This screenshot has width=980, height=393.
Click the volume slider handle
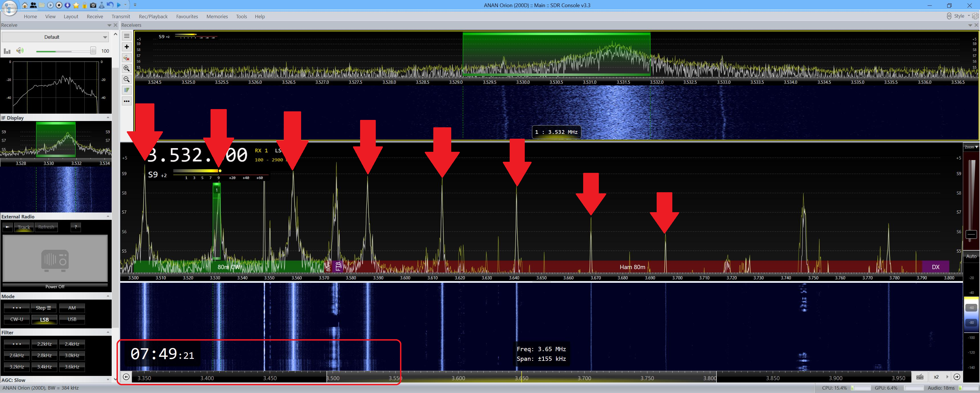click(93, 51)
